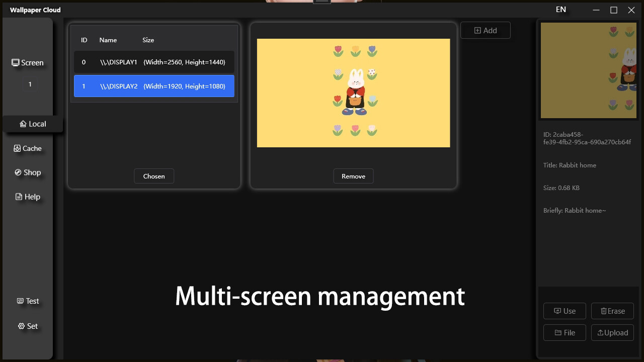Screen dimensions: 644x362
Task: Select the DISPLAY2 monitor row
Action: point(154,86)
